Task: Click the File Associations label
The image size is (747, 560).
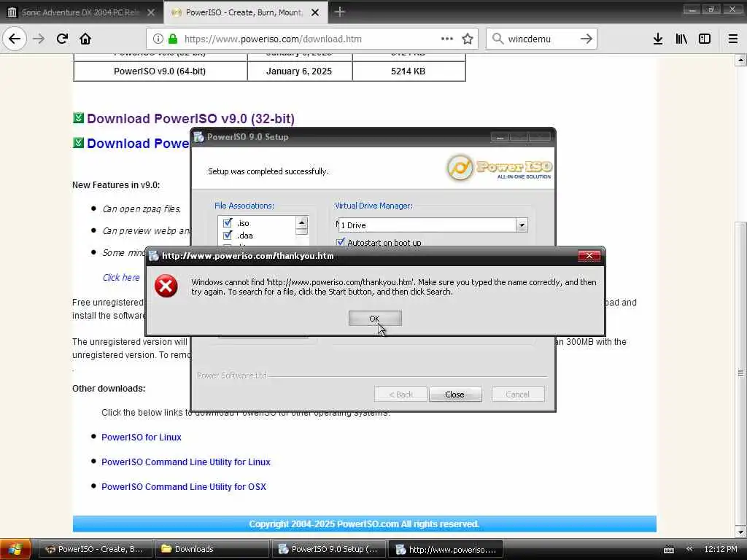Action: tap(244, 206)
